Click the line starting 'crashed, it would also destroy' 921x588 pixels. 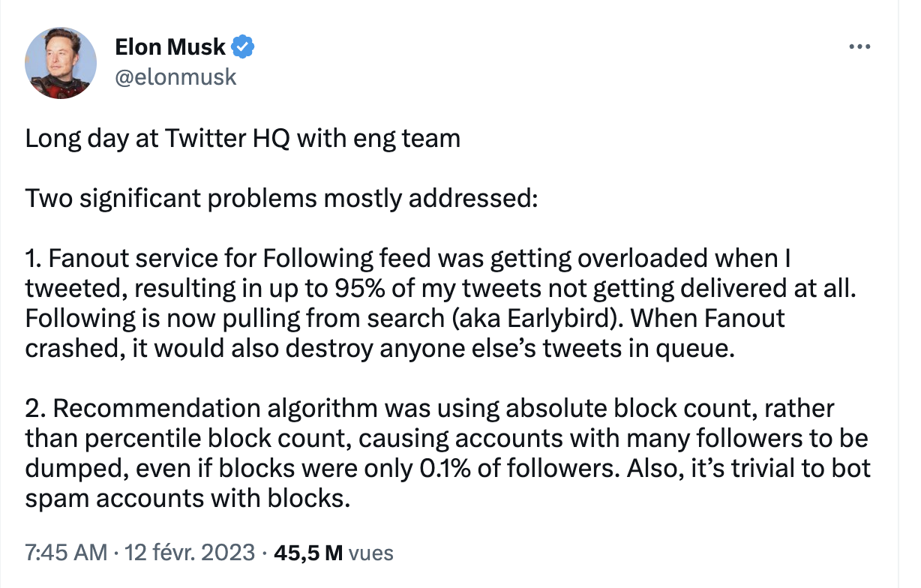(x=378, y=349)
